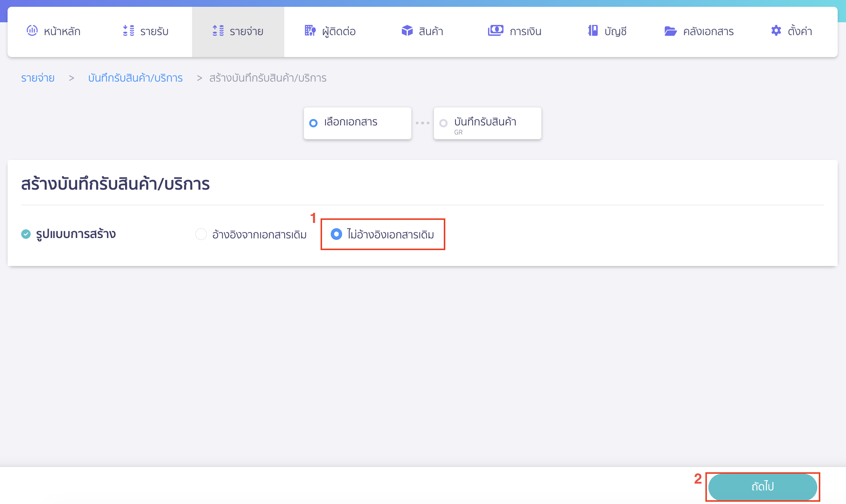Viewport: 846px width, 504px height.
Task: Click the expense icon beside รายจ่าย
Action: pyautogui.click(x=218, y=31)
